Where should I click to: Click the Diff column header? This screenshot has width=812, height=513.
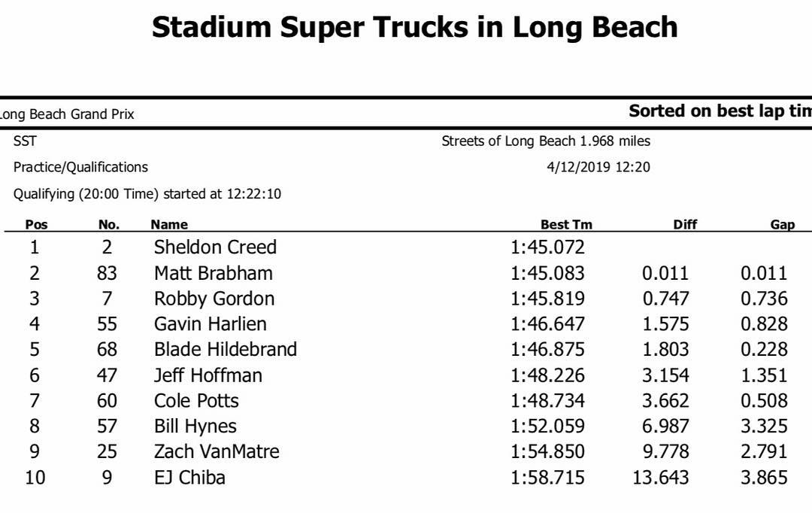tap(685, 224)
